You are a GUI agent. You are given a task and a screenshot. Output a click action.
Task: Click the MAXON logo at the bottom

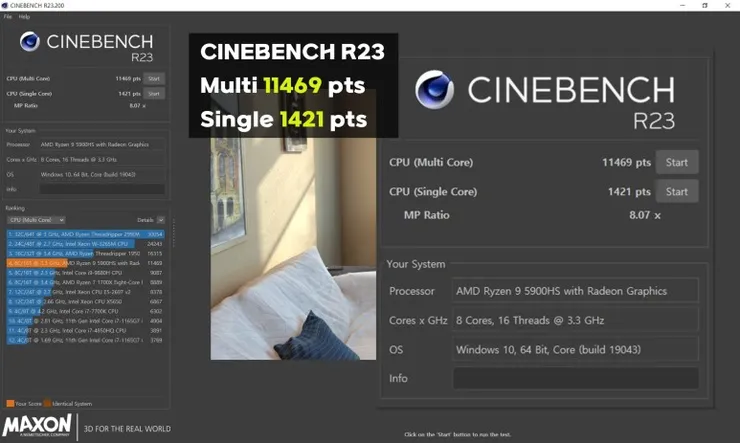(x=37, y=426)
